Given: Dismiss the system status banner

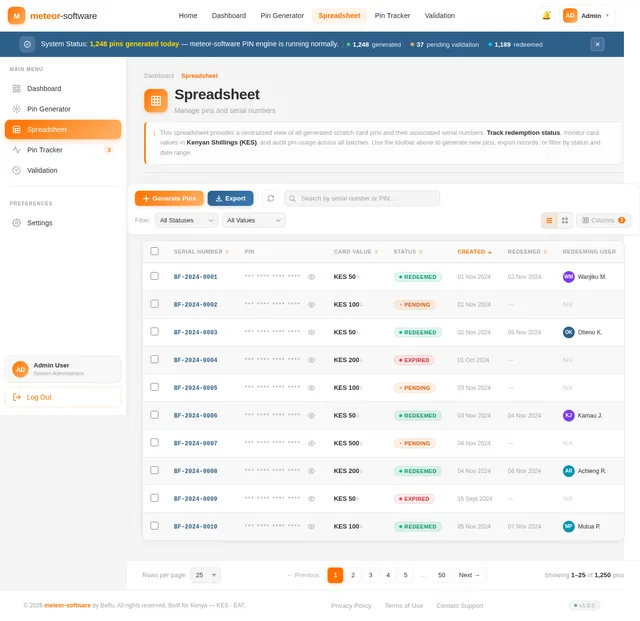Looking at the screenshot, I should pos(597,44).
